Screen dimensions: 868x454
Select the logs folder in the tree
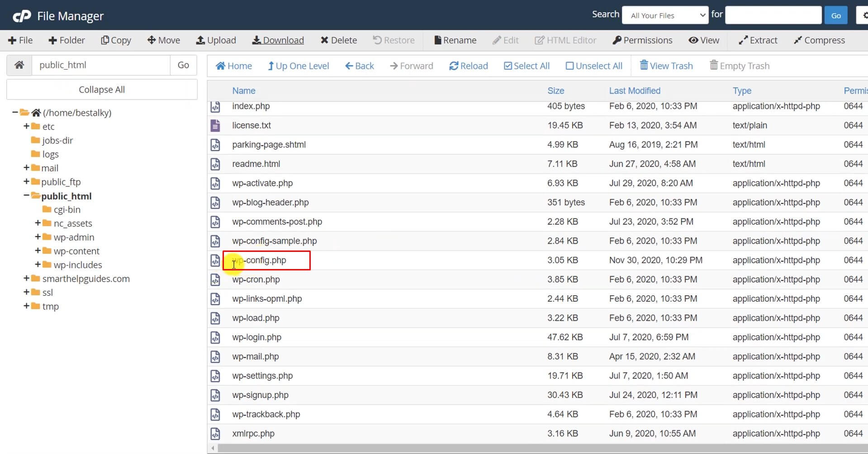[50, 154]
